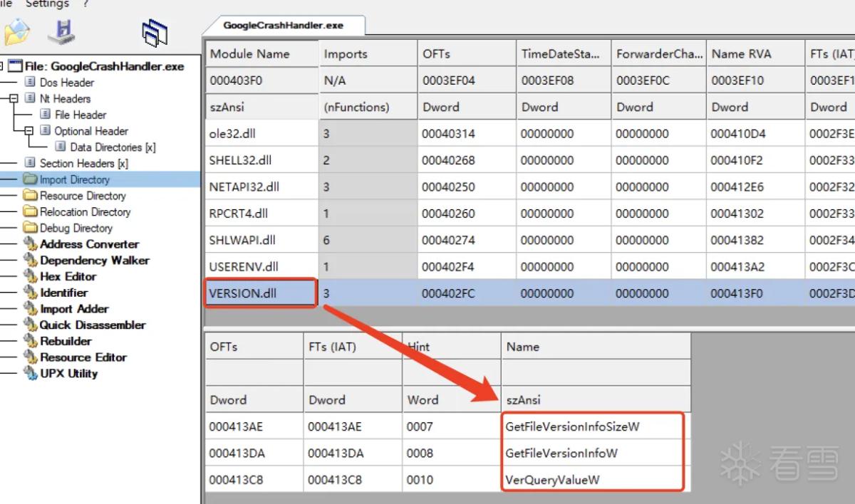Collapse the Nt Headers tree node
This screenshot has width=855, height=504.
tap(12, 99)
